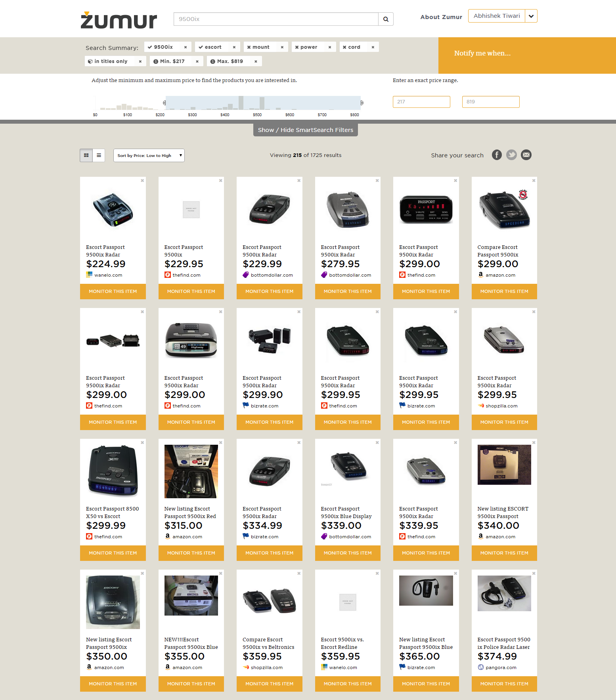Viewport: 616px width, 700px height.
Task: Toggle Show / Hide SmartSearch Filters
Action: point(306,130)
